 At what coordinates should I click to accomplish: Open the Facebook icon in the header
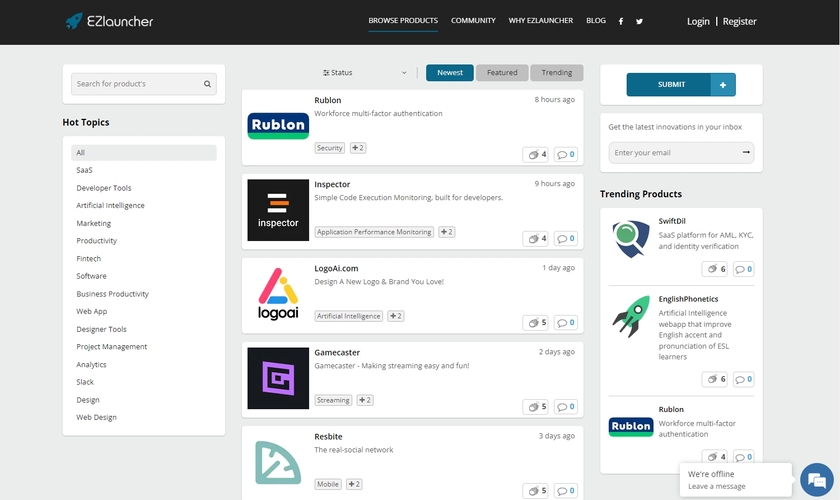621,21
